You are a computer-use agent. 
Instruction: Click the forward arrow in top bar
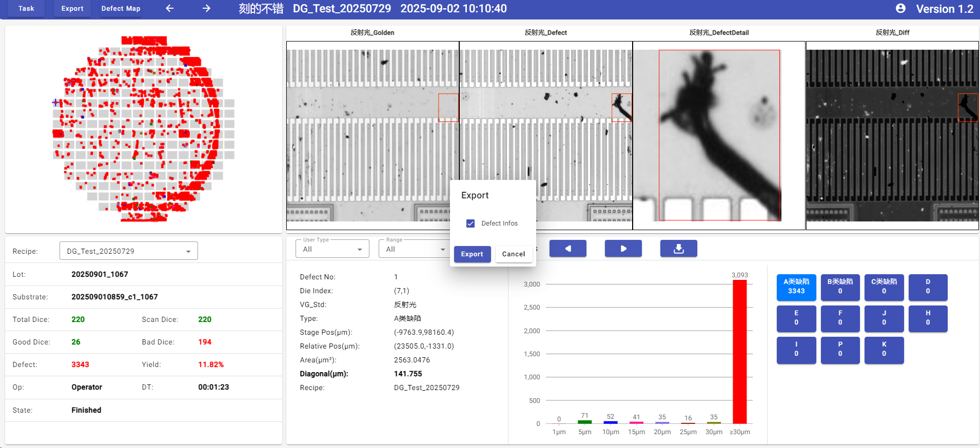coord(206,8)
